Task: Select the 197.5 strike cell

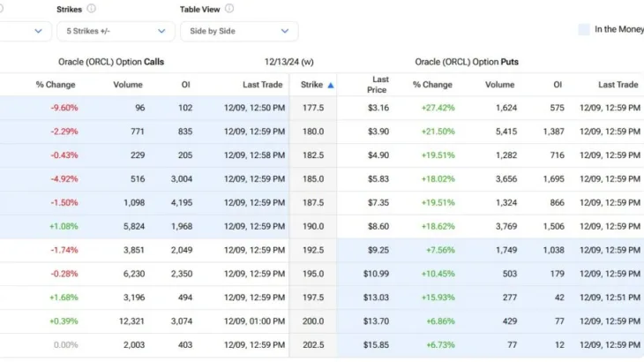Action: click(313, 298)
